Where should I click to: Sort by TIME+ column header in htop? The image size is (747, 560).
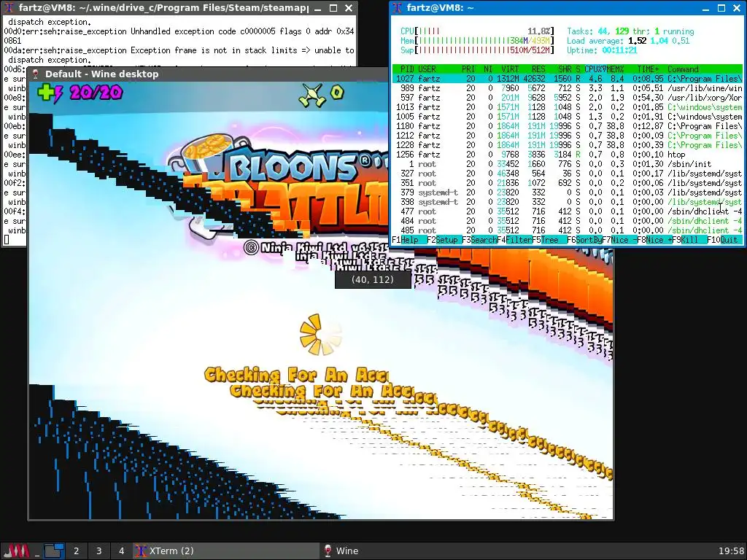tap(648, 69)
